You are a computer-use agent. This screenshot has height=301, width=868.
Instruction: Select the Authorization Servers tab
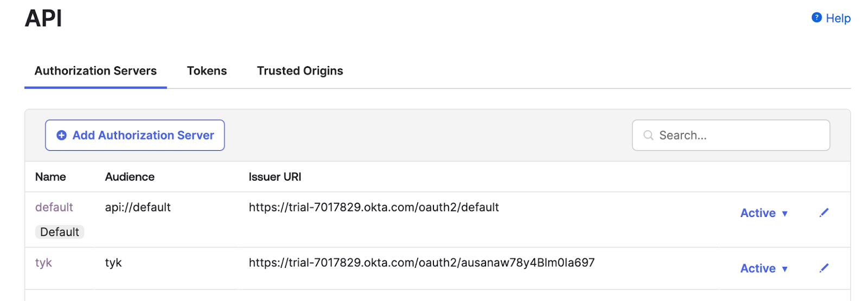(95, 71)
